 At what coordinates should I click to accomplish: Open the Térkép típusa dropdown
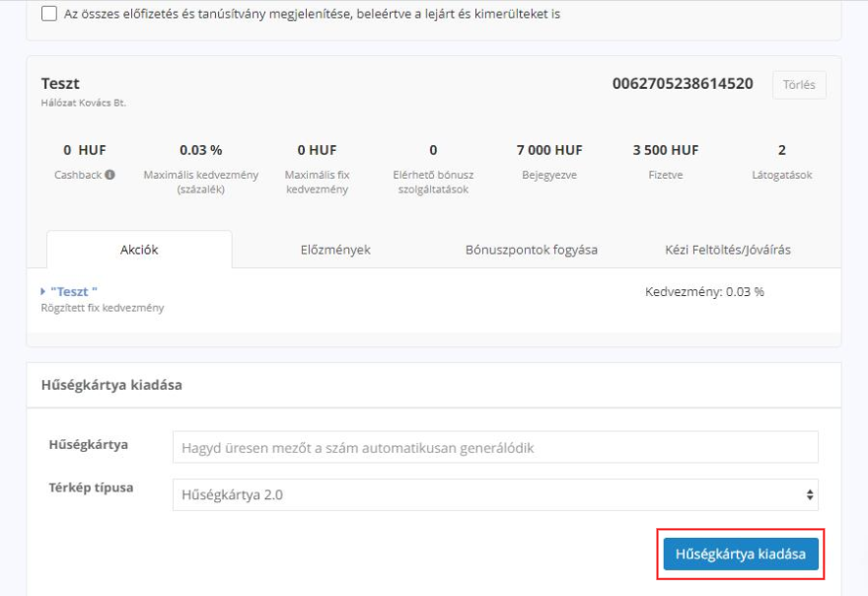[495, 494]
